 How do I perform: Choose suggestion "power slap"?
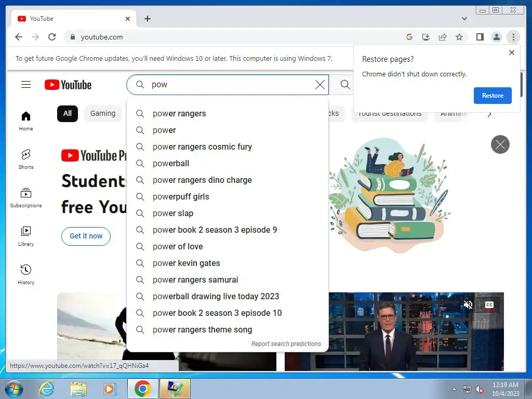coord(228,214)
